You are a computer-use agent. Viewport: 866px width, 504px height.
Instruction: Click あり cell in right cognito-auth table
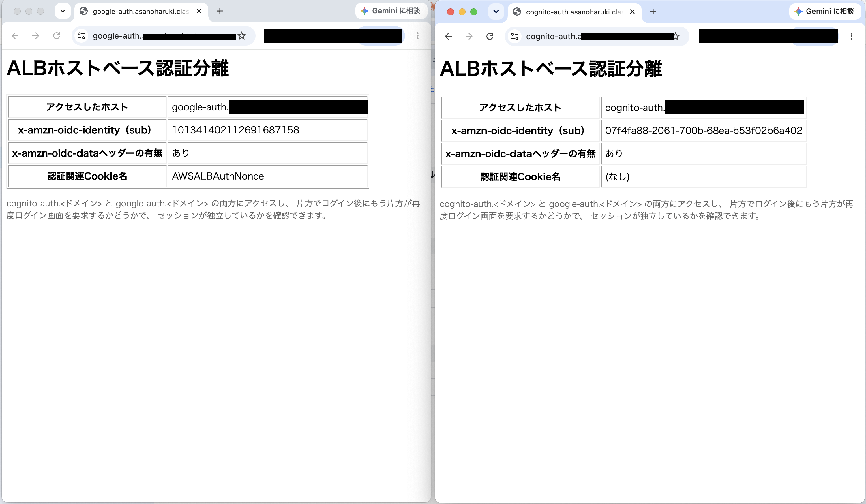pyautogui.click(x=704, y=154)
